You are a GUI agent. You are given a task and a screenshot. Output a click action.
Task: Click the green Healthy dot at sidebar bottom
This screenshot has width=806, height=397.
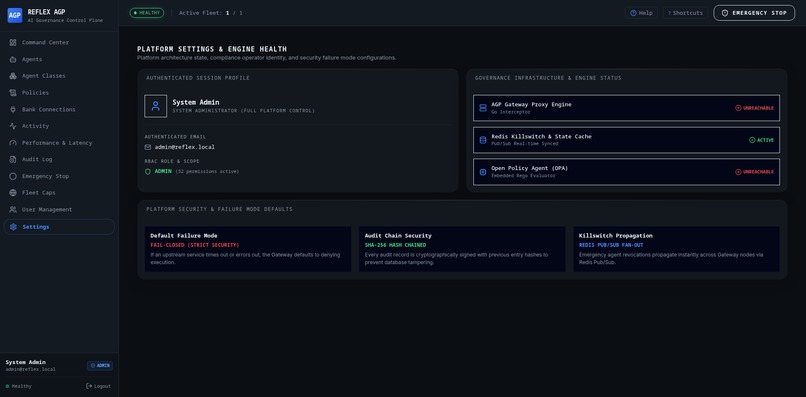pos(7,386)
